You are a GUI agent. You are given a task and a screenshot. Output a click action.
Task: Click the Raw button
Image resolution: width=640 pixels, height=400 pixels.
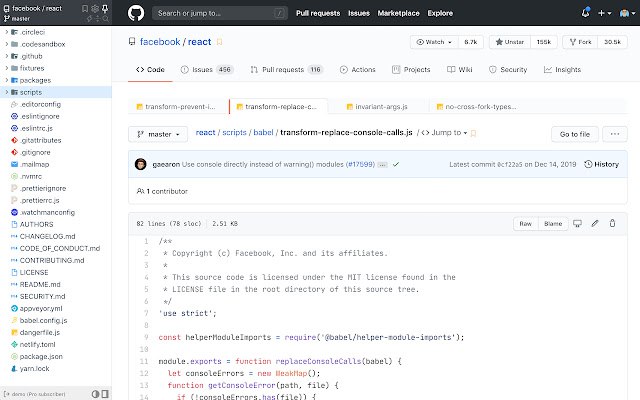(525, 224)
